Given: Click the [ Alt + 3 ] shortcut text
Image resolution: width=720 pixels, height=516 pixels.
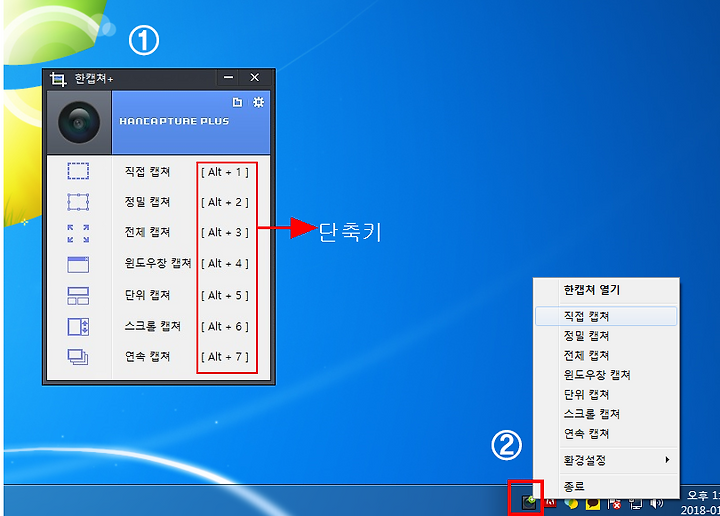Looking at the screenshot, I should (225, 233).
